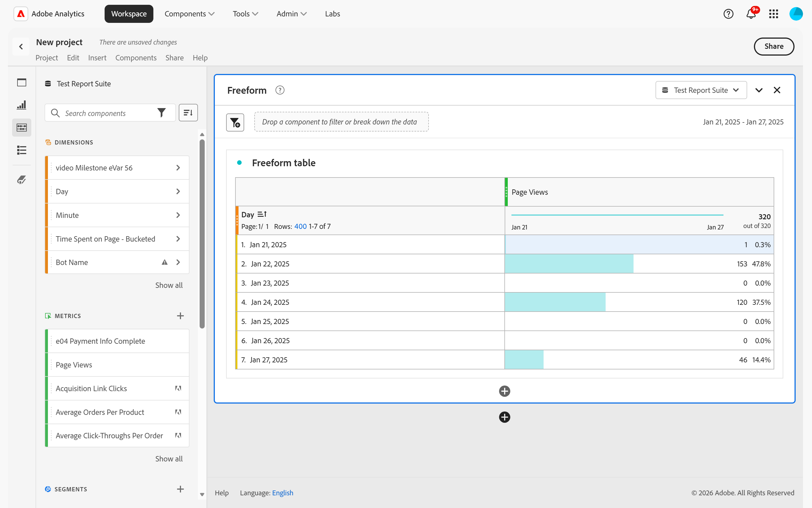
Task: Click plus below panel to add blank panel
Action: [x=504, y=417]
